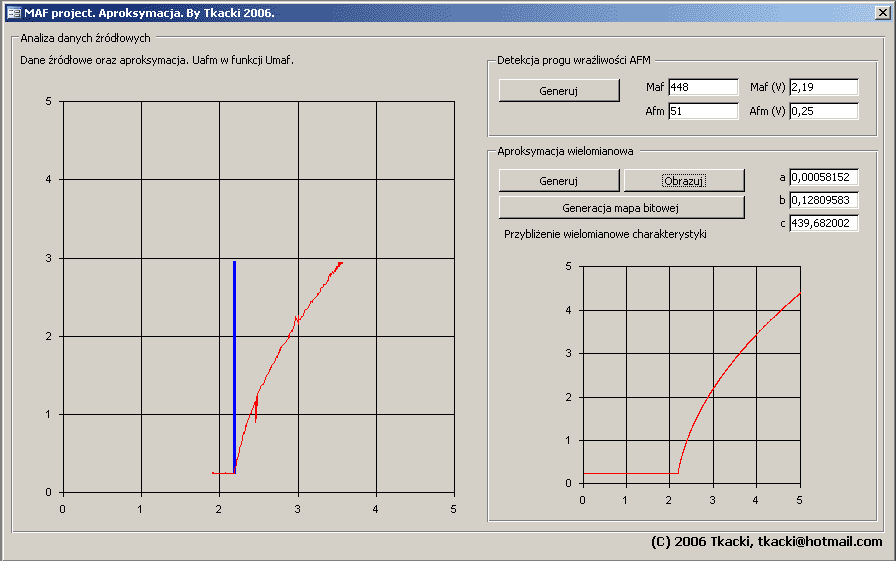Viewport: 896px width, 561px height.
Task: Click the coefficient b input field
Action: pyautogui.click(x=823, y=200)
